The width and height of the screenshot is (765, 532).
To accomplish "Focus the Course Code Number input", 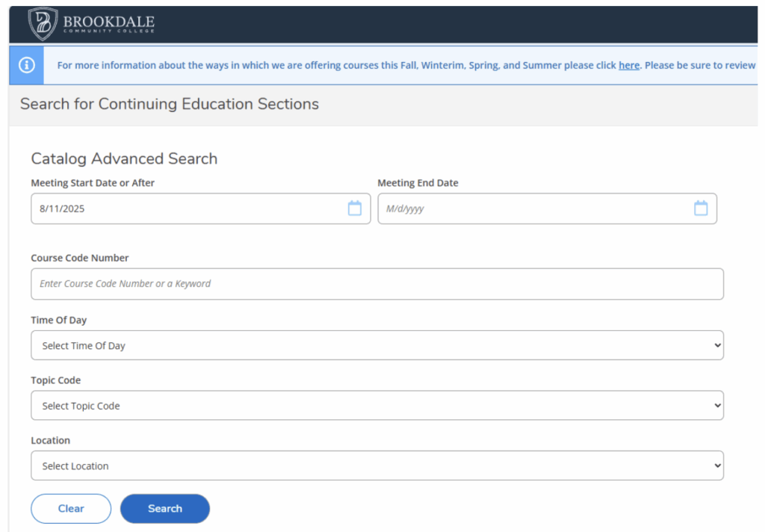I will point(377,284).
